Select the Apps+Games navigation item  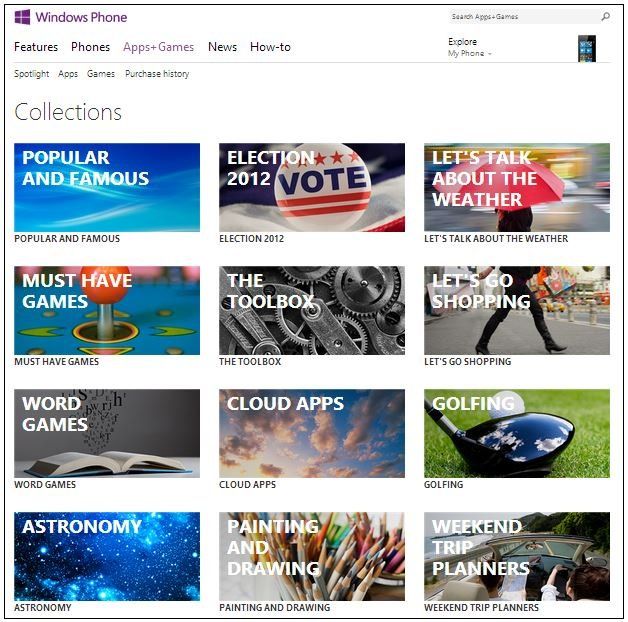tap(159, 47)
